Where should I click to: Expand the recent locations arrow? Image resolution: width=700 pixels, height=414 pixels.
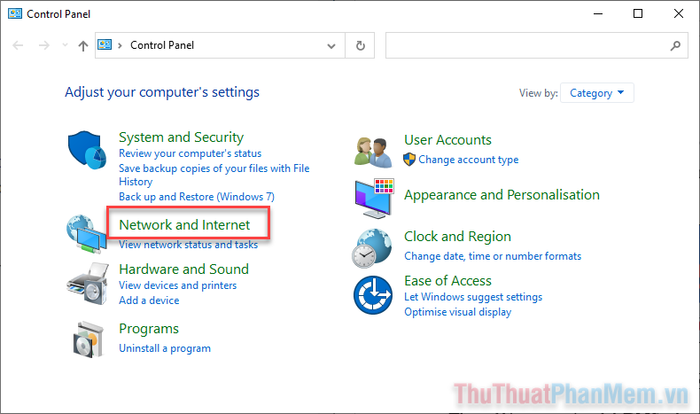click(65, 45)
